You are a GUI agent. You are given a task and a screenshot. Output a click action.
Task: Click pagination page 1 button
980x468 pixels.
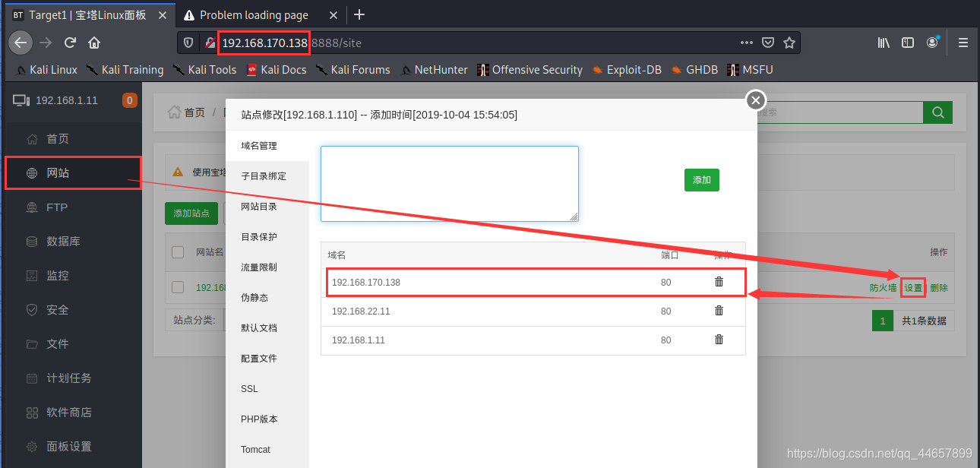(883, 321)
